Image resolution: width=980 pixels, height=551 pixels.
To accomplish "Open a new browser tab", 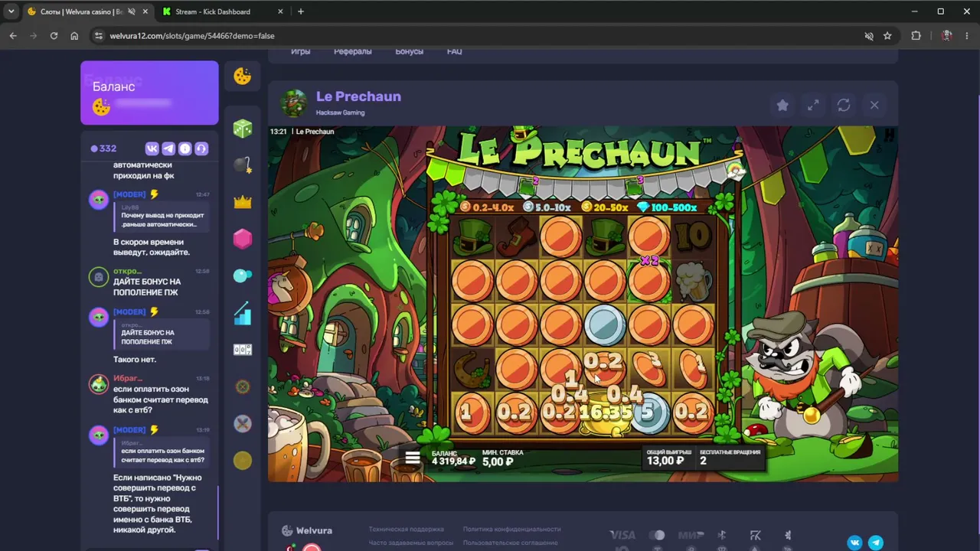I will click(300, 11).
